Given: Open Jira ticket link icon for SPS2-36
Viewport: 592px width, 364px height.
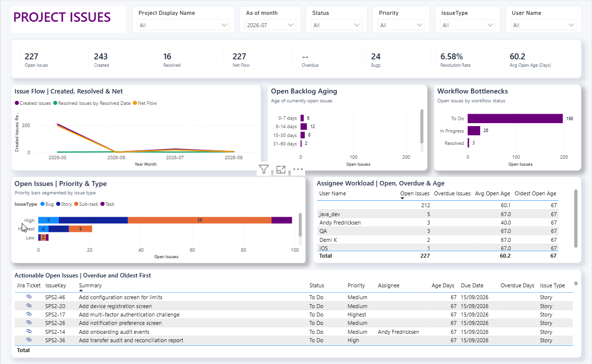Looking at the screenshot, I should pyautogui.click(x=29, y=340).
